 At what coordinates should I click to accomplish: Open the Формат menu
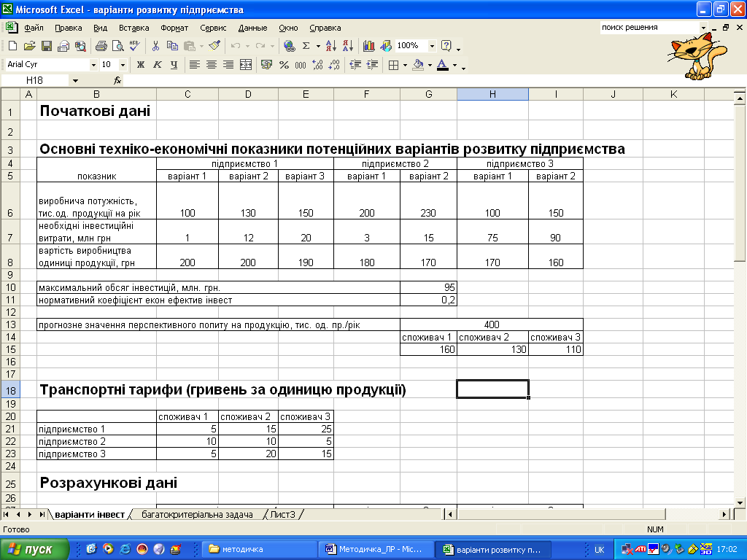click(174, 28)
